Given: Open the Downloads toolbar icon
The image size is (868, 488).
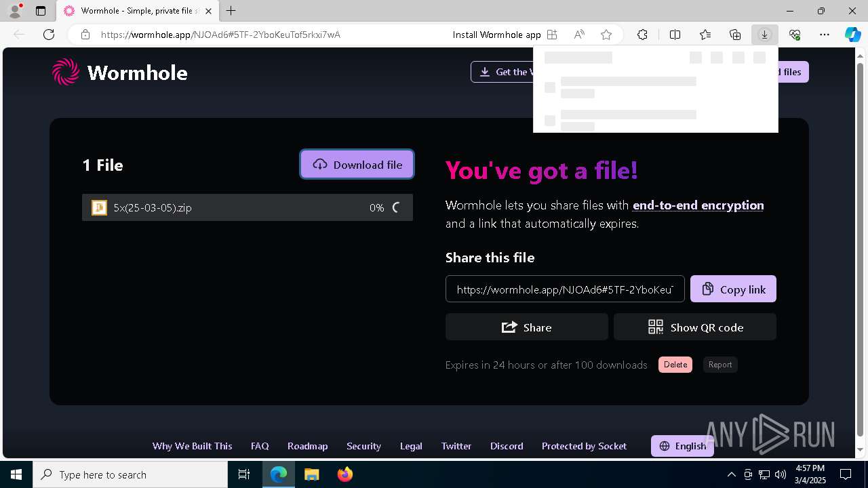Looking at the screenshot, I should point(764,35).
